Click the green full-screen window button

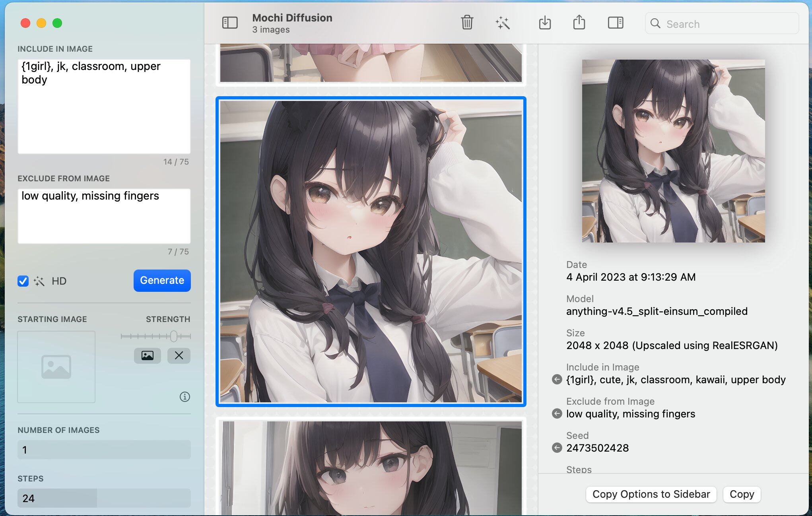57,23
